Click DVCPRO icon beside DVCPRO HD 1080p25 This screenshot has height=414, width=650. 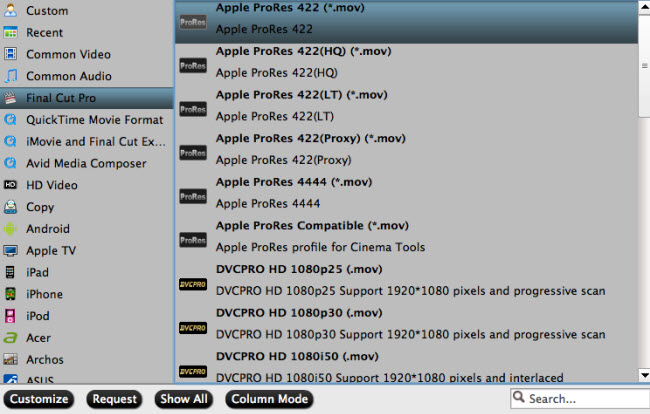[193, 284]
